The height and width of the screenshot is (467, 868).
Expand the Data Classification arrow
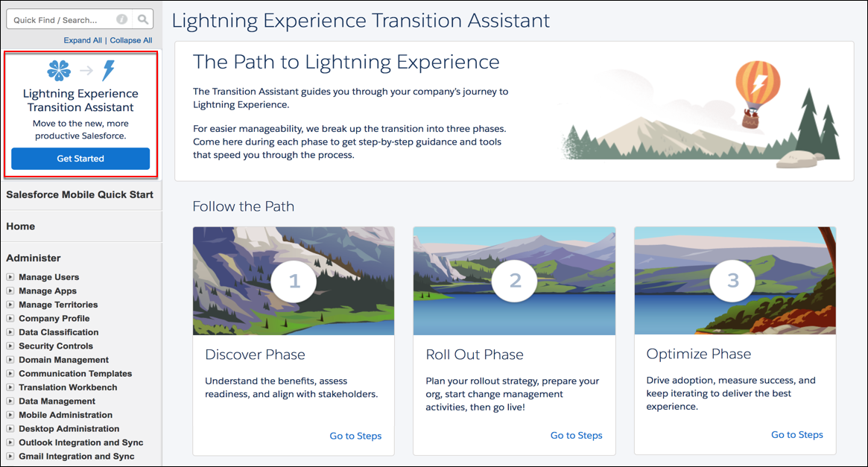(10, 332)
